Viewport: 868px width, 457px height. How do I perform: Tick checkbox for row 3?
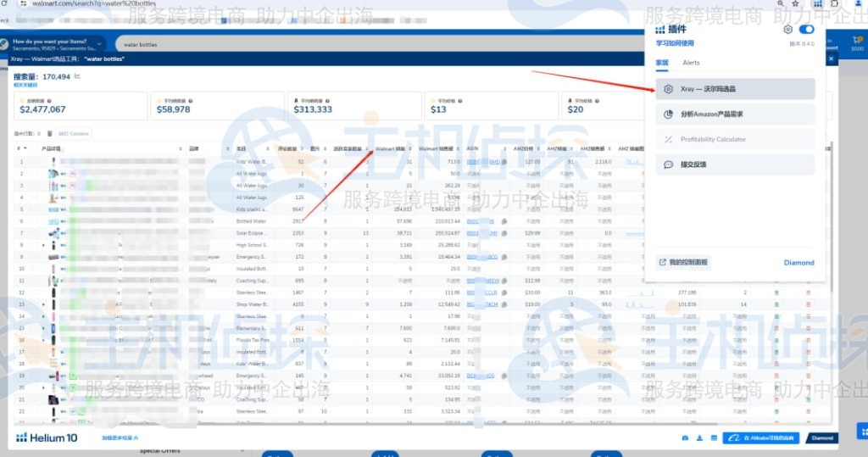click(x=36, y=185)
